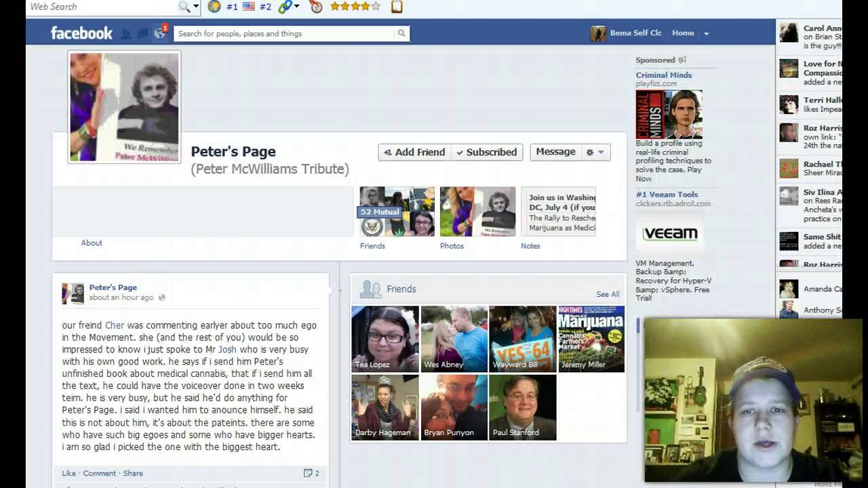Click Same Shit page avatar in ticker
Viewport: 868px width, 488px height.
click(x=789, y=241)
